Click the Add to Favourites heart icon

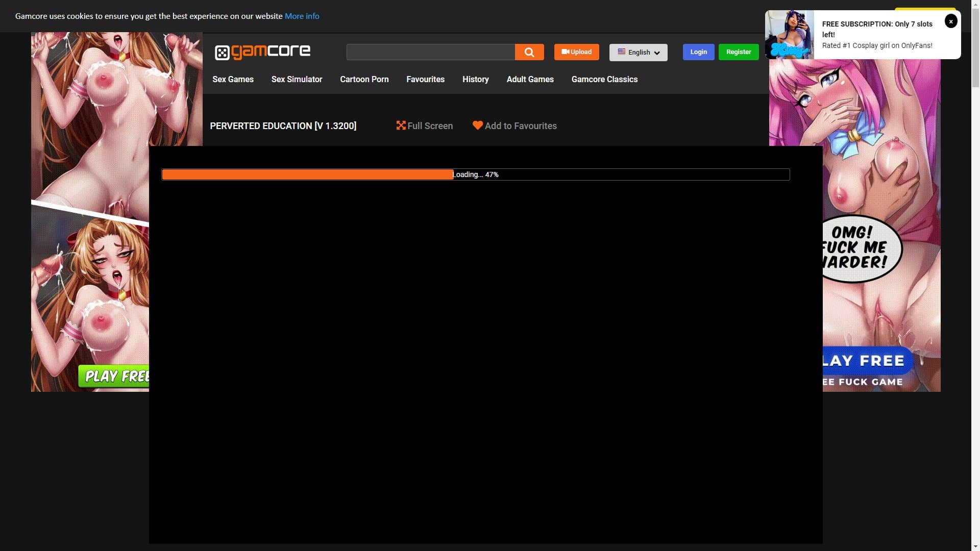[477, 126]
